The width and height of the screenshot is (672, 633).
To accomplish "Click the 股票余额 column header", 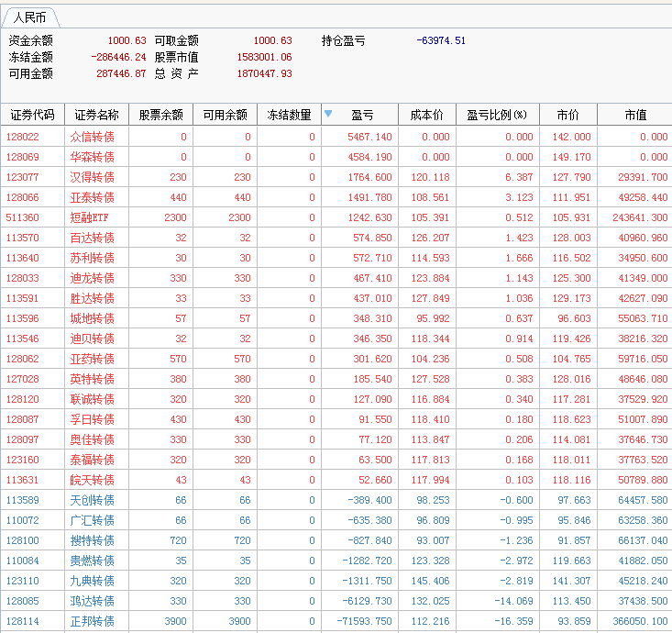I will click(x=160, y=115).
